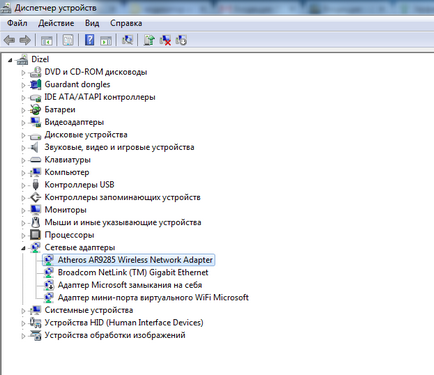Select the Мониторы category

click(65, 210)
